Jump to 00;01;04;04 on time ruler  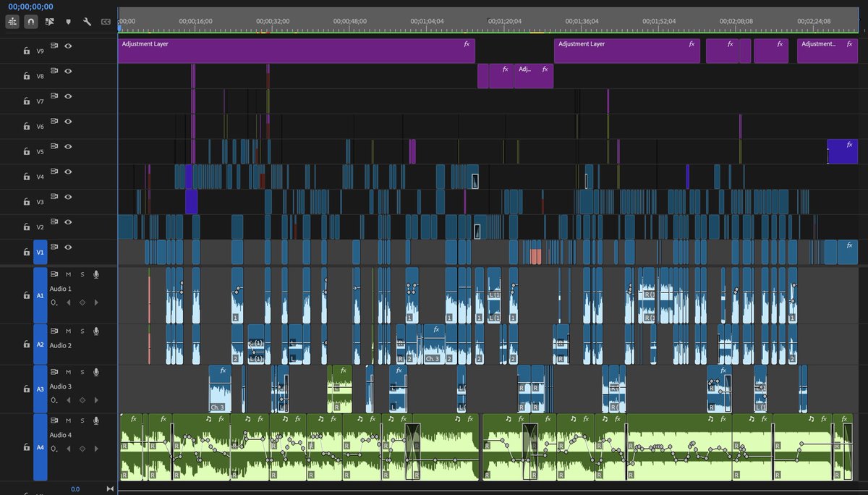427,21
